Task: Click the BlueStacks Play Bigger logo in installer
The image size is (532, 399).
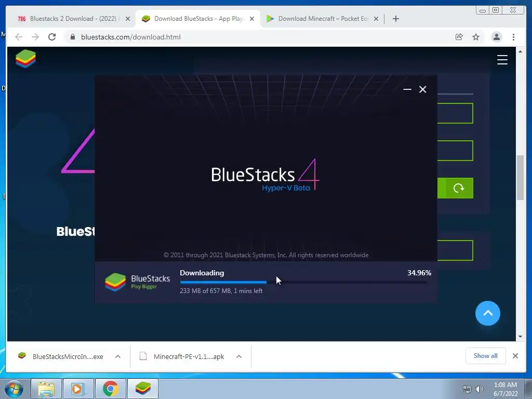Action: coord(137,282)
